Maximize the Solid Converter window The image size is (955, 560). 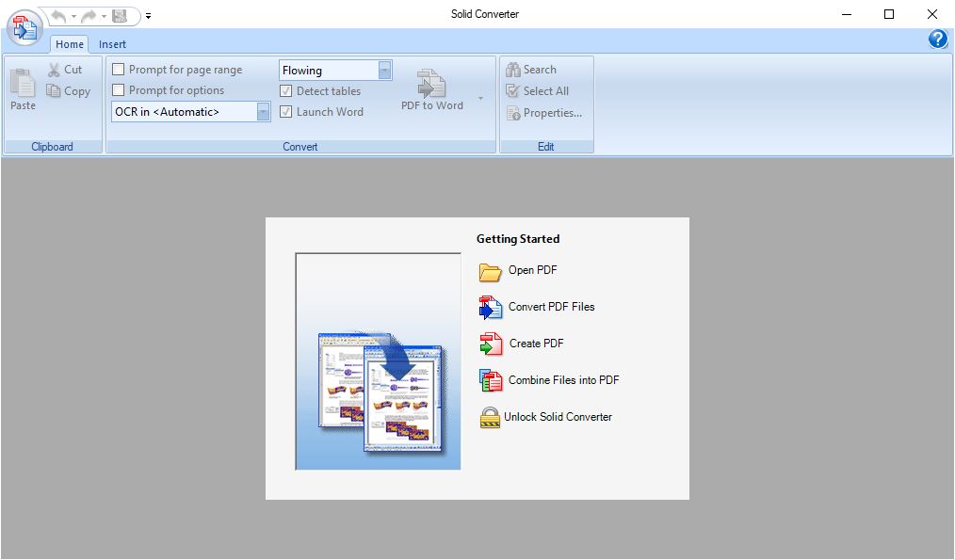click(889, 14)
